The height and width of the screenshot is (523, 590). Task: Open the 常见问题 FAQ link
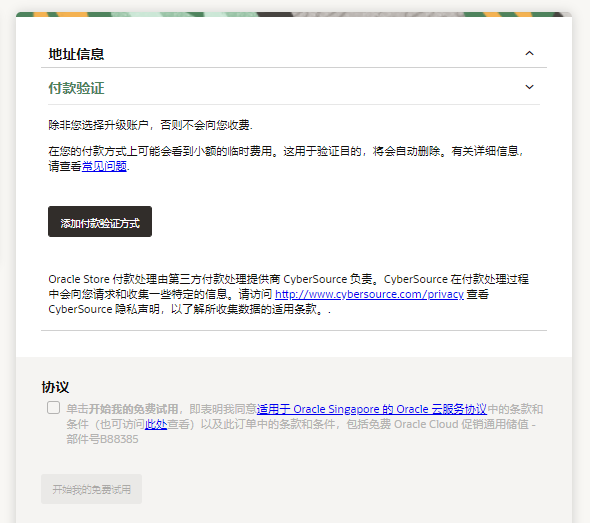(x=104, y=166)
